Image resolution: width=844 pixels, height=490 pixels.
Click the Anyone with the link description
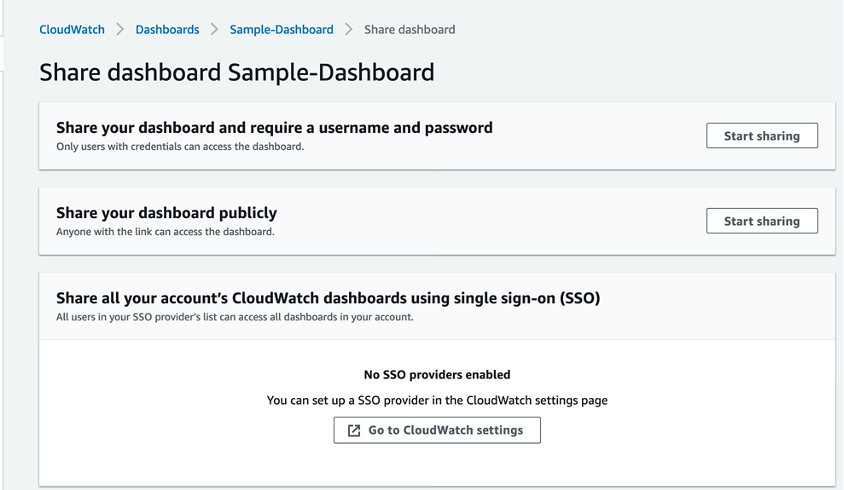166,232
